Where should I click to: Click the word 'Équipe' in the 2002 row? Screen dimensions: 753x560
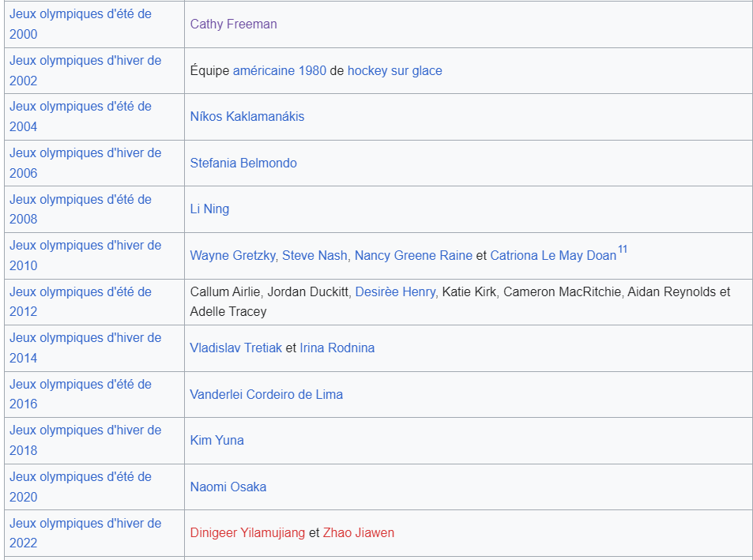tap(209, 70)
